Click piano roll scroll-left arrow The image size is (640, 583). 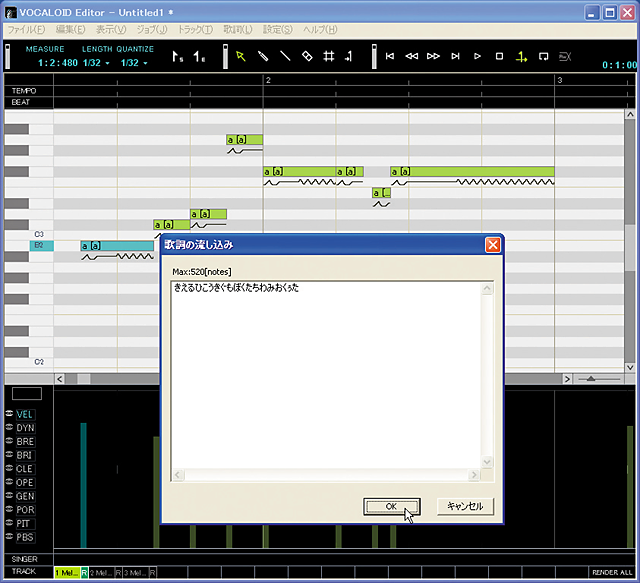pyautogui.click(x=60, y=379)
